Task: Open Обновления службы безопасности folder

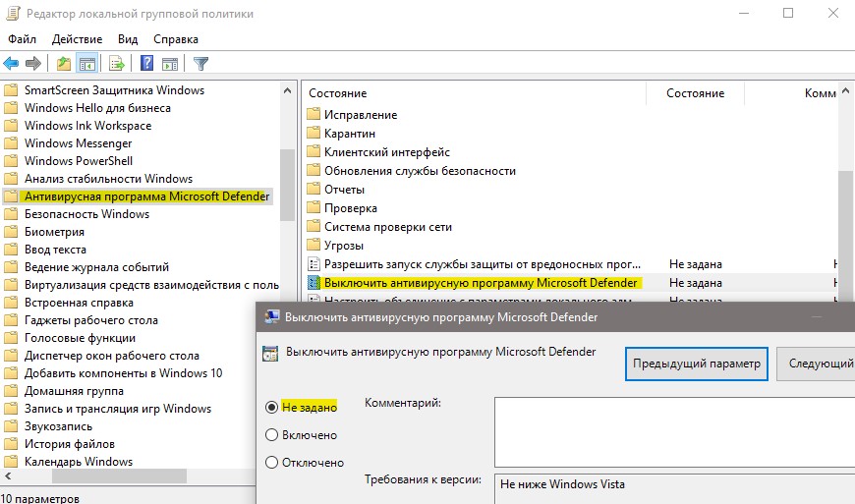Action: pyautogui.click(x=420, y=171)
